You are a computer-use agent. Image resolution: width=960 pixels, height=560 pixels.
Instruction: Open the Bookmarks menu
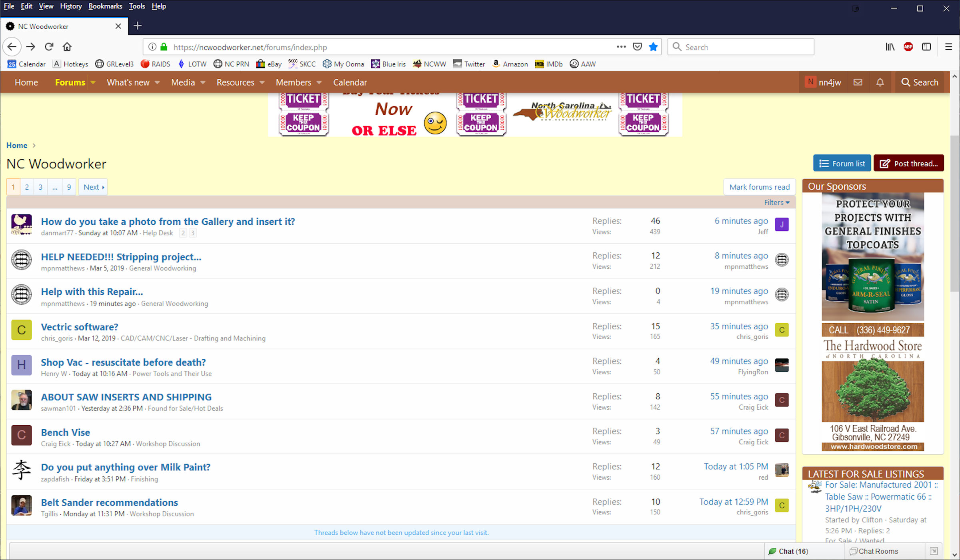tap(105, 6)
